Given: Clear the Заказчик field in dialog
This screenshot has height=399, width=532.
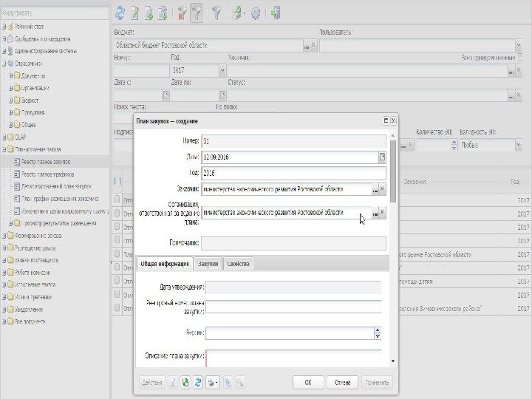Looking at the screenshot, I should click(x=382, y=189).
